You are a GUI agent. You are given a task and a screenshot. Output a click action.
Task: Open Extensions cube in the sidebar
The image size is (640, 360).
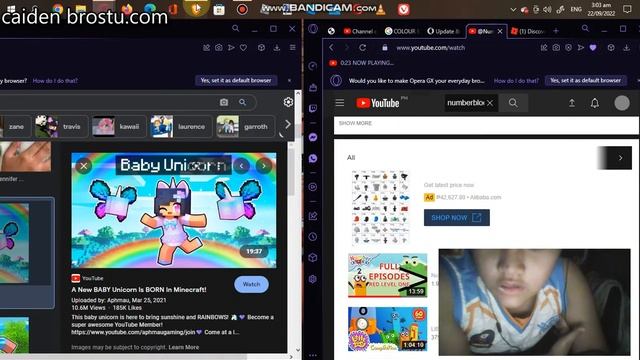tap(313, 258)
